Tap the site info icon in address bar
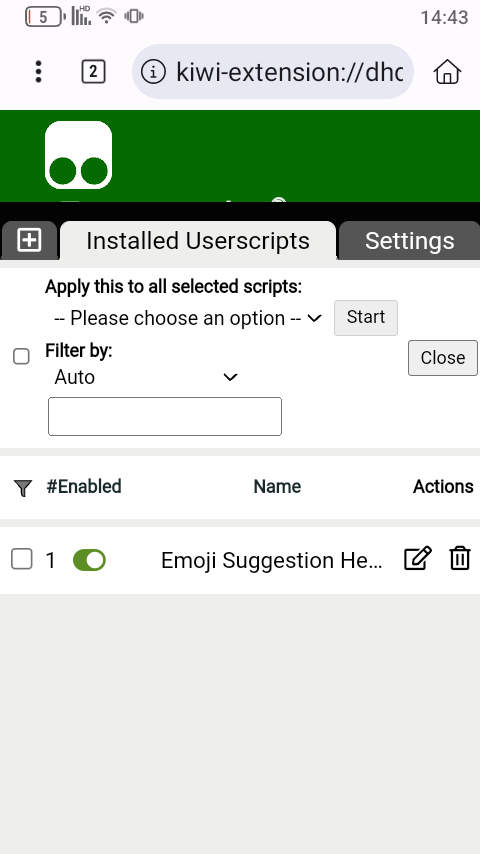 tap(153, 71)
